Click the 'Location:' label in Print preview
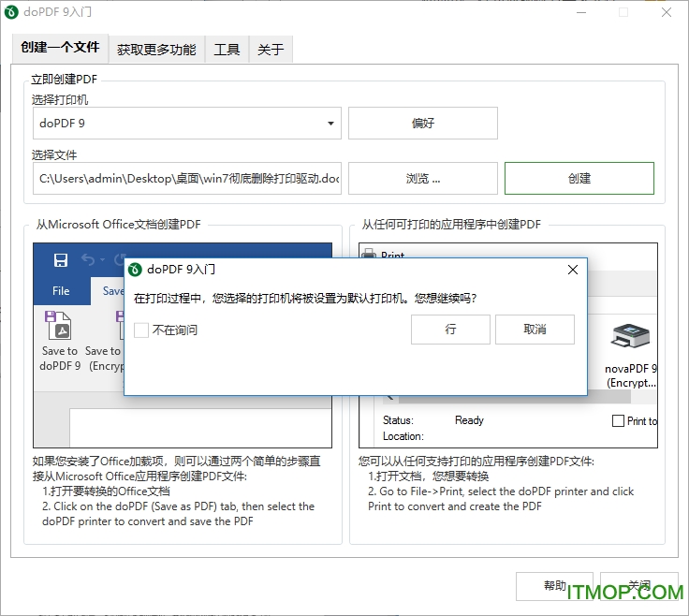 403,436
